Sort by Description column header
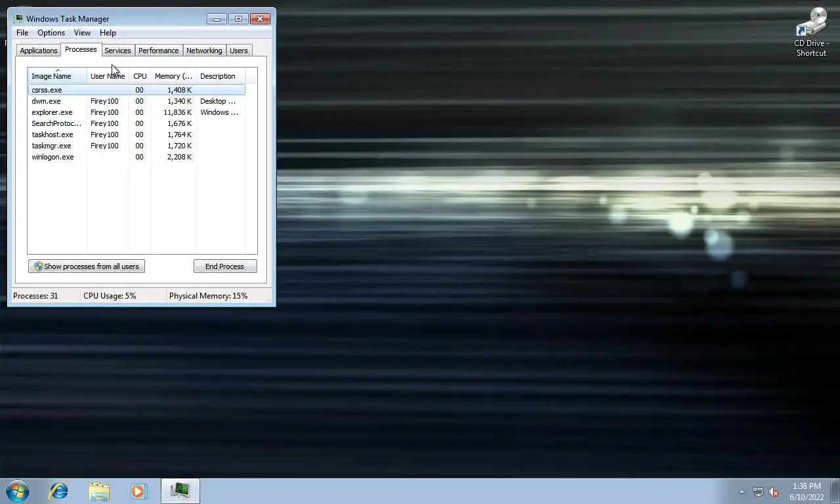840x504 pixels. click(220, 76)
